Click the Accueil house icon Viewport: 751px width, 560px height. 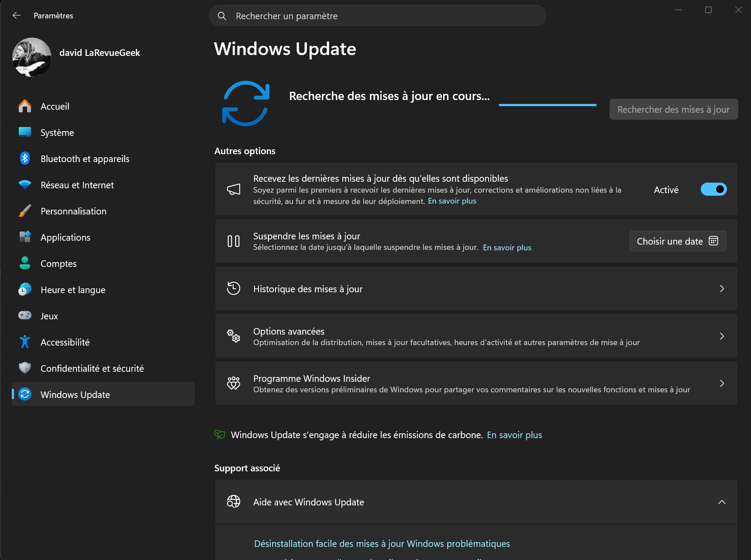coord(25,106)
